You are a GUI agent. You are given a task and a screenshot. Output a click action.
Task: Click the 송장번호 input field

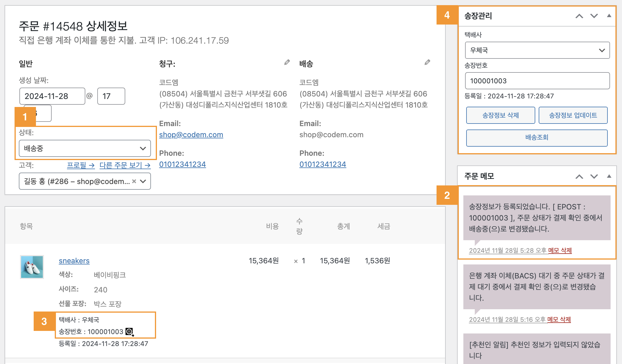537,81
